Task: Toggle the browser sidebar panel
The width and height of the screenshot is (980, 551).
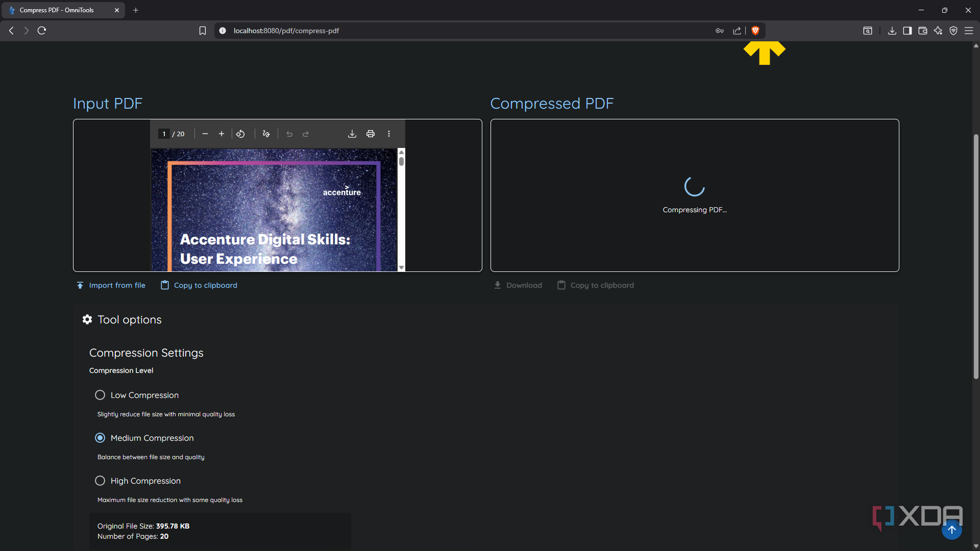Action: click(x=908, y=31)
